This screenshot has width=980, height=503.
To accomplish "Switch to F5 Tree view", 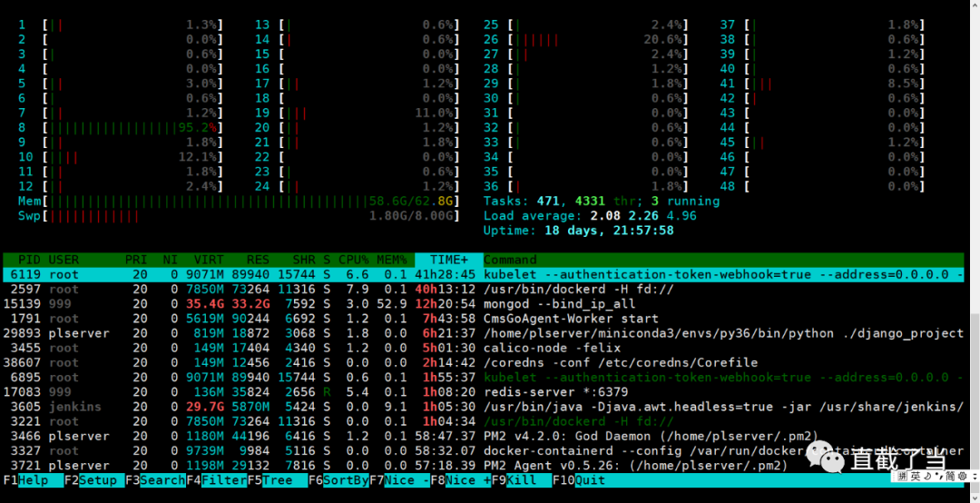I will 278,480.
